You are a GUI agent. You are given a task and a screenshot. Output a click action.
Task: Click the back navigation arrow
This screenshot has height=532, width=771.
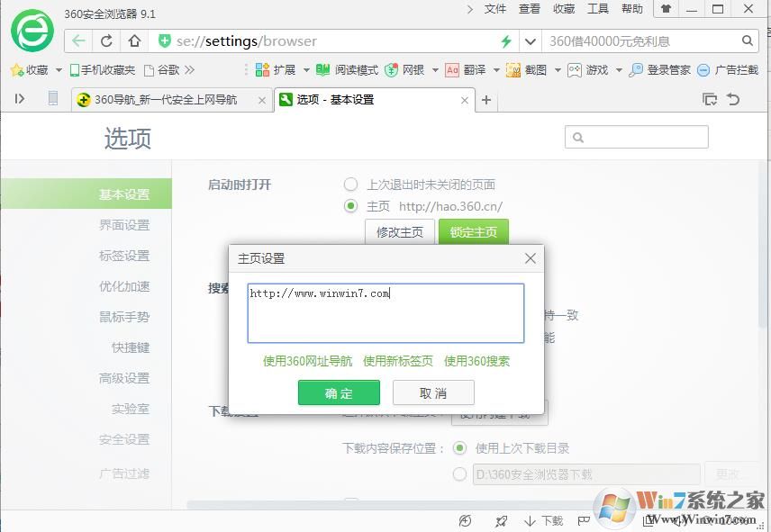coord(79,41)
